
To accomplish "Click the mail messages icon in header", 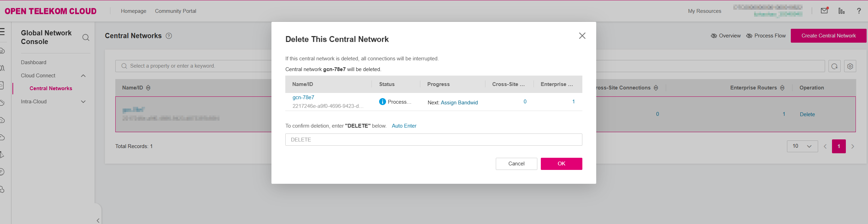I will pyautogui.click(x=824, y=11).
